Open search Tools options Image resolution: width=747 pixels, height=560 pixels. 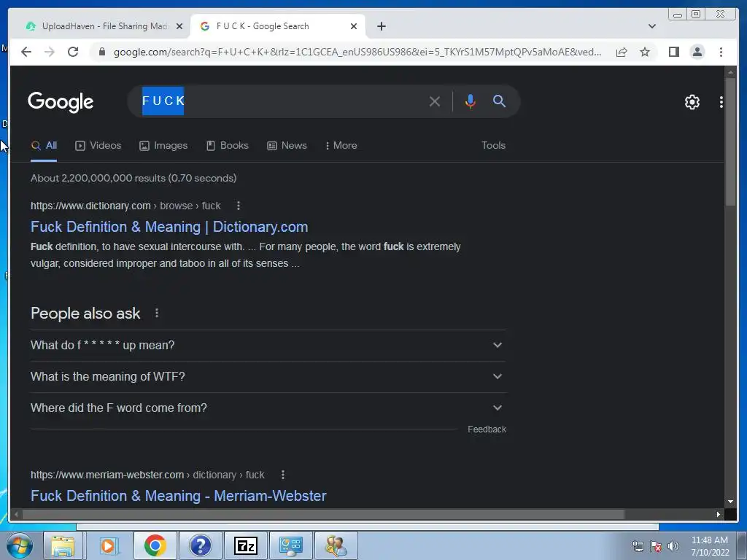point(493,146)
